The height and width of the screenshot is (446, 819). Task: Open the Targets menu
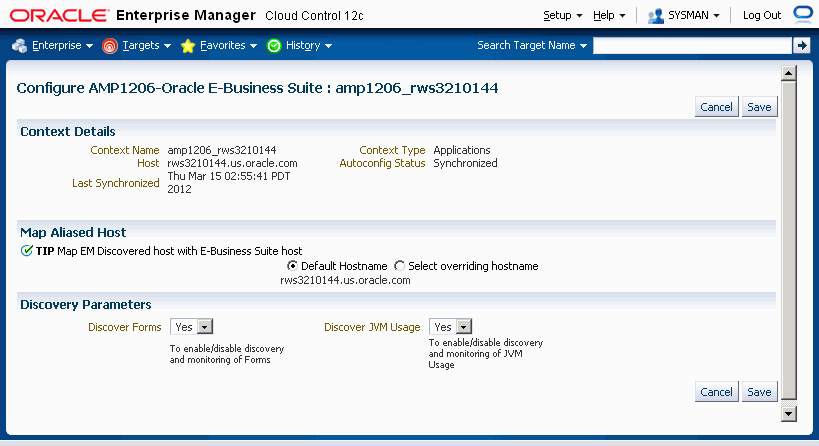(146, 45)
